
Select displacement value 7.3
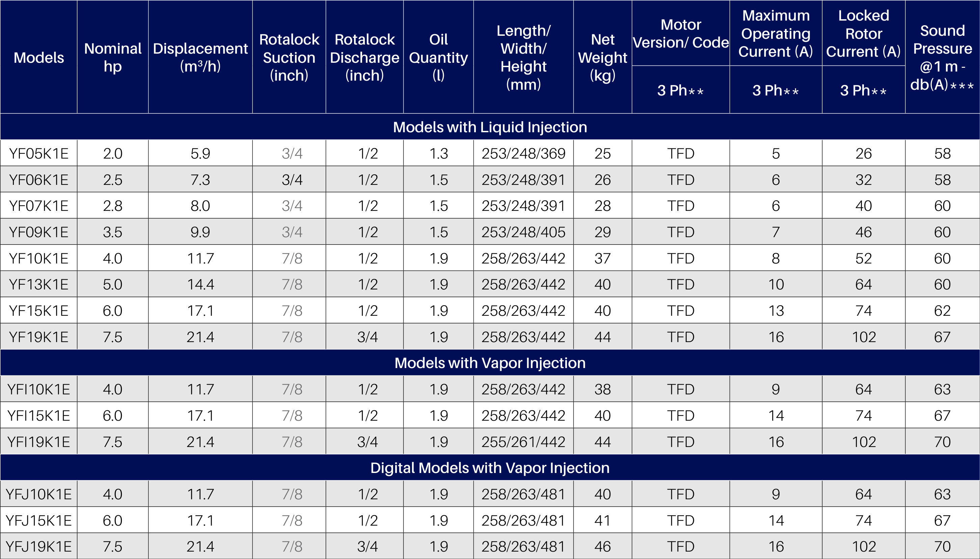(200, 180)
